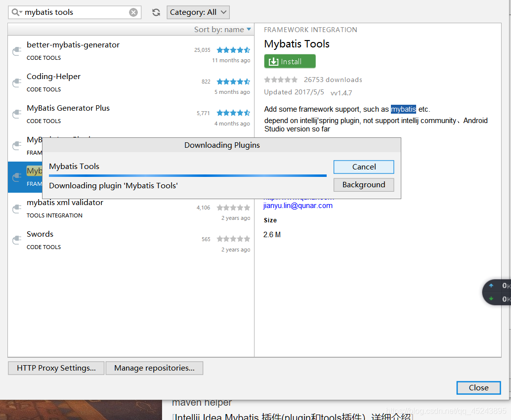The image size is (511, 420).
Task: Open Manage repositories dialog
Action: (154, 368)
